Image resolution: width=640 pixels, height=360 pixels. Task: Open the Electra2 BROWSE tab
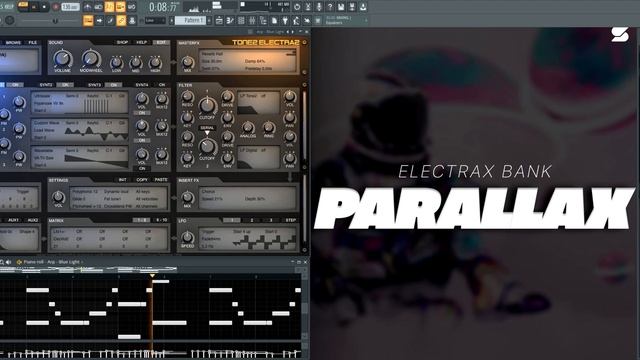pyautogui.click(x=13, y=42)
